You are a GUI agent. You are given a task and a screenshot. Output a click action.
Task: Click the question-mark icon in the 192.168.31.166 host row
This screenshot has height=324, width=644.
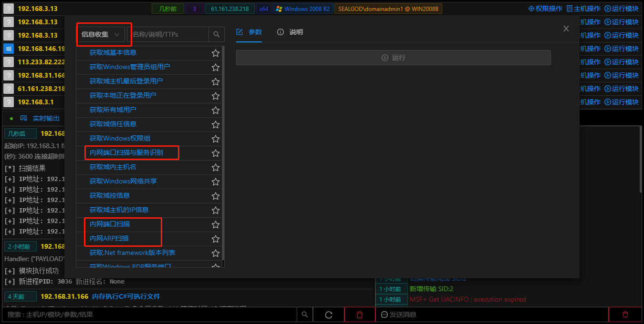[x=9, y=75]
